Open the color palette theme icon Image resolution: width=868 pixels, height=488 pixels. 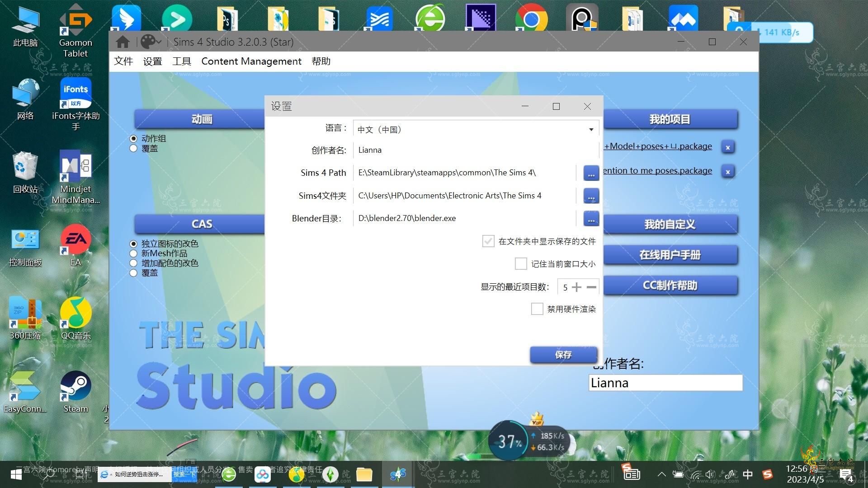pyautogui.click(x=147, y=42)
